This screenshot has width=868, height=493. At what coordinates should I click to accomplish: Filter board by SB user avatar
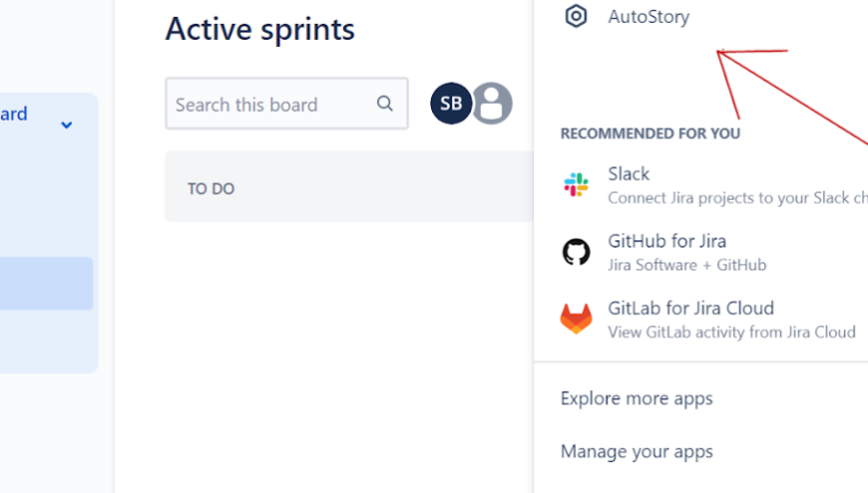[x=451, y=104]
